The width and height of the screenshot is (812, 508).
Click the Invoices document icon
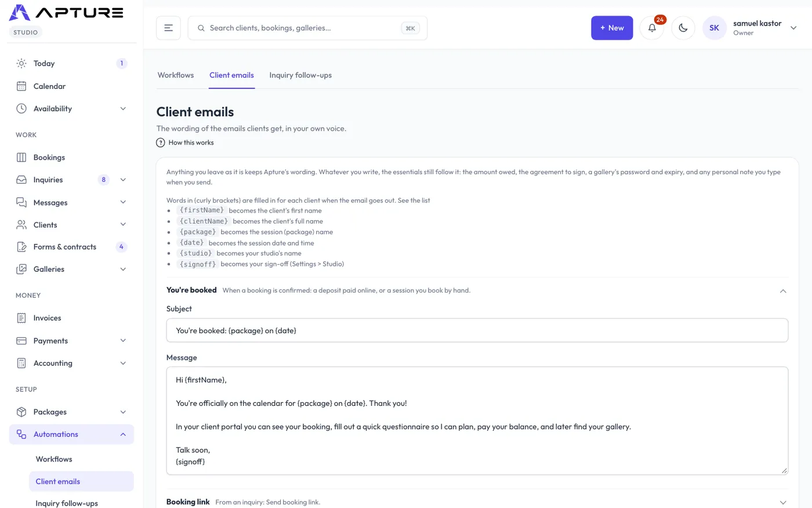click(21, 318)
